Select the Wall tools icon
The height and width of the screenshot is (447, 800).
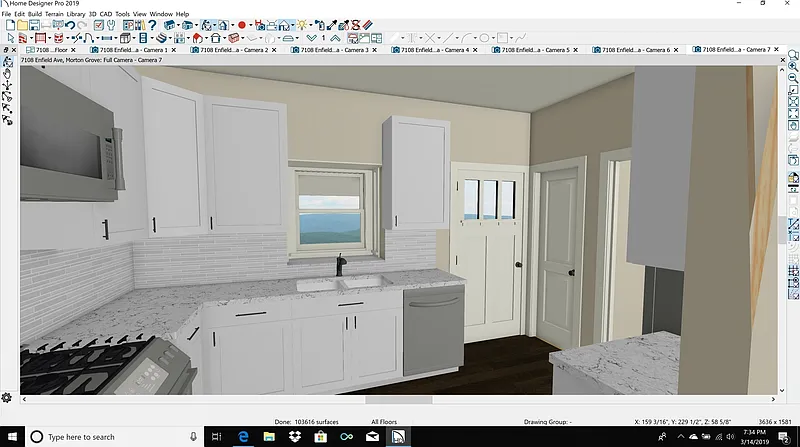23,38
